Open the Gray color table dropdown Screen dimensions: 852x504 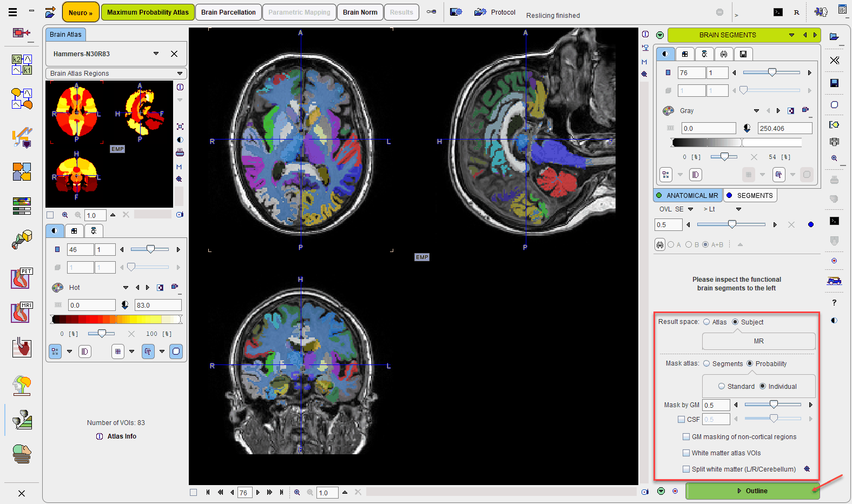[756, 111]
